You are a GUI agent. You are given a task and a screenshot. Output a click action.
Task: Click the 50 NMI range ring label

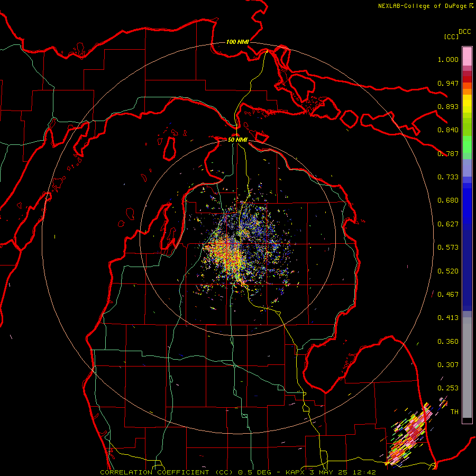pyautogui.click(x=237, y=140)
